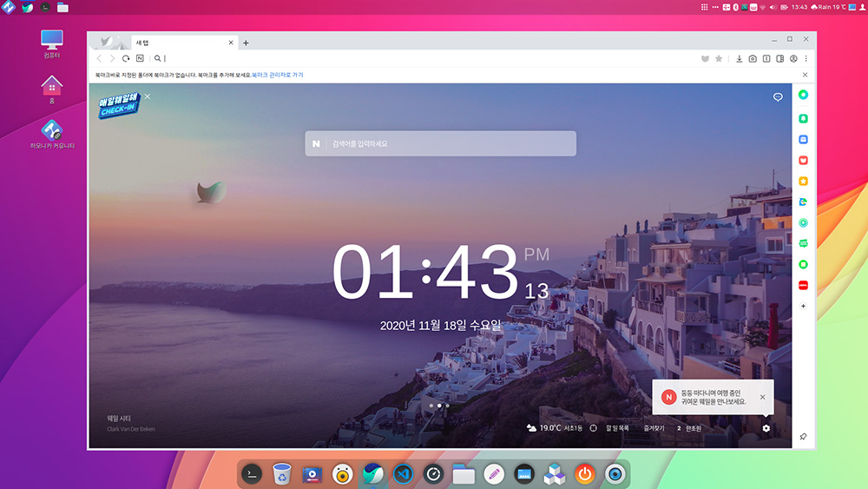
Task: Open '할 일 목록' to-do list
Action: coord(618,428)
